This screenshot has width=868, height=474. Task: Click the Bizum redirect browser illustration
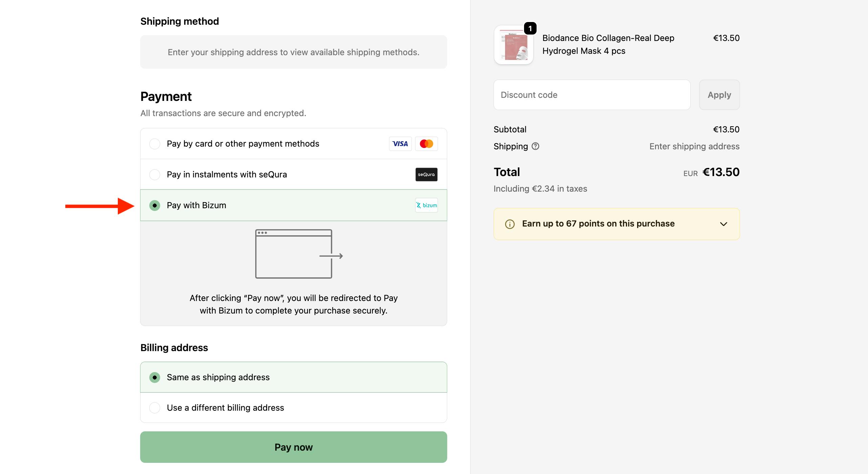click(293, 254)
